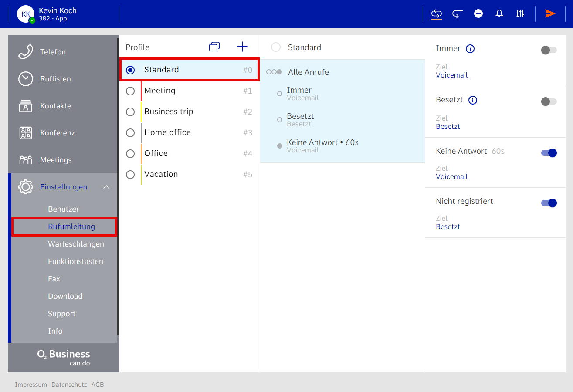Enable the Immer forwarding toggle

point(549,50)
